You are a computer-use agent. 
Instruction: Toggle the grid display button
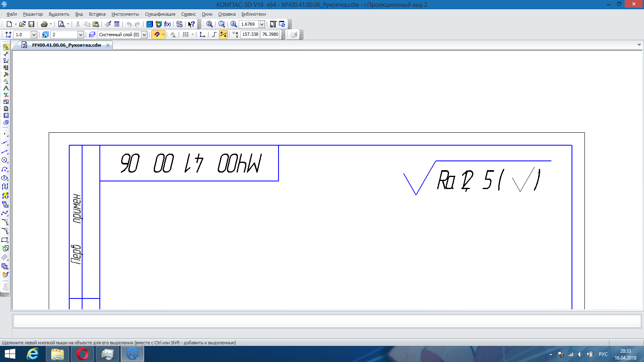pos(186,35)
